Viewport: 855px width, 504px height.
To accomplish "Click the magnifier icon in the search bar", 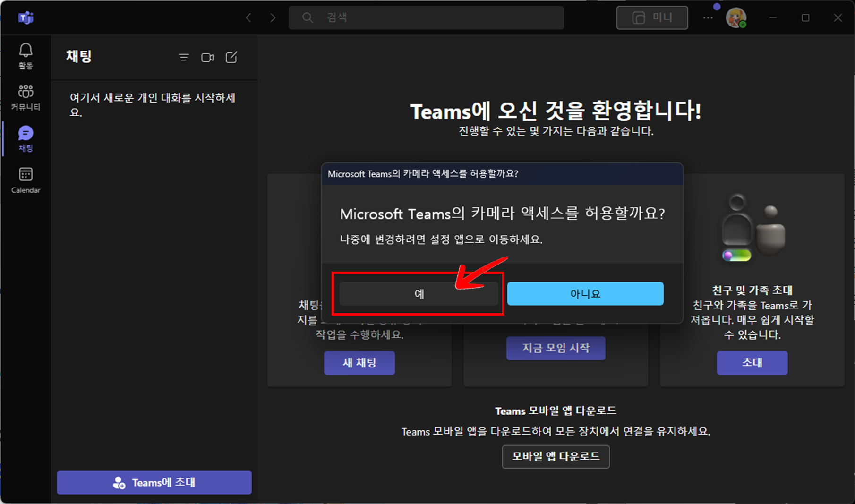I will [308, 17].
